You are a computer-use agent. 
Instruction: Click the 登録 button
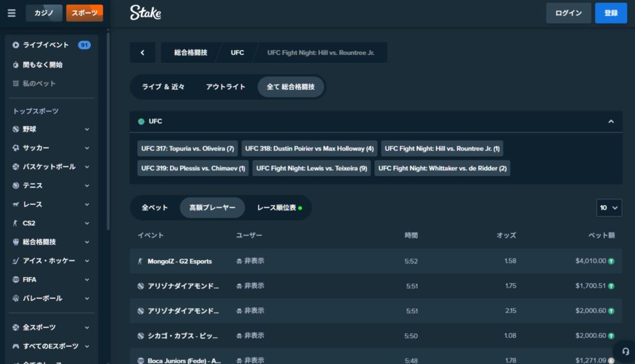(611, 13)
